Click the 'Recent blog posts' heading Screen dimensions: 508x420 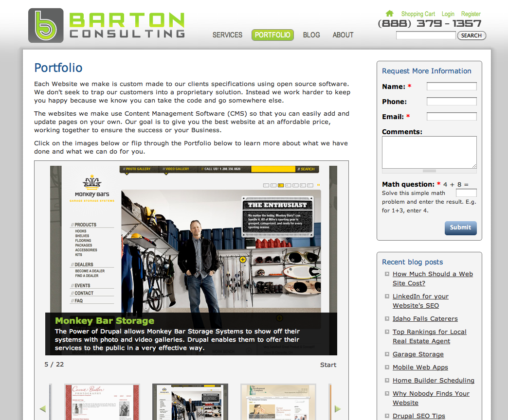pyautogui.click(x=412, y=262)
